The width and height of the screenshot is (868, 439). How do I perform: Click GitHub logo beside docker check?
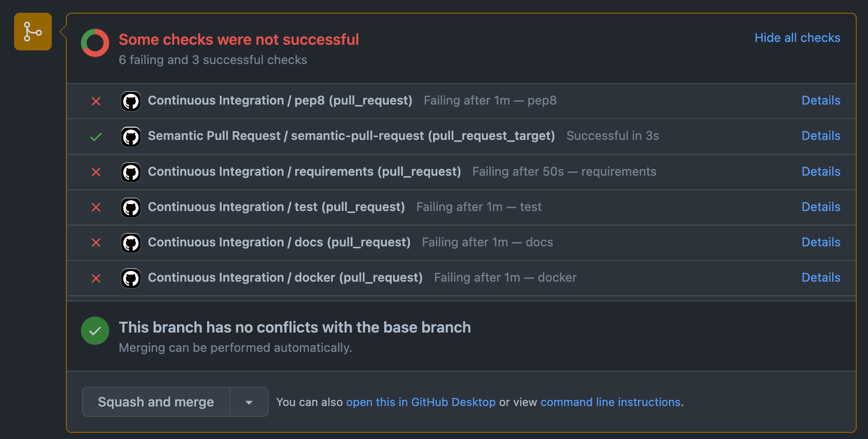pos(131,278)
